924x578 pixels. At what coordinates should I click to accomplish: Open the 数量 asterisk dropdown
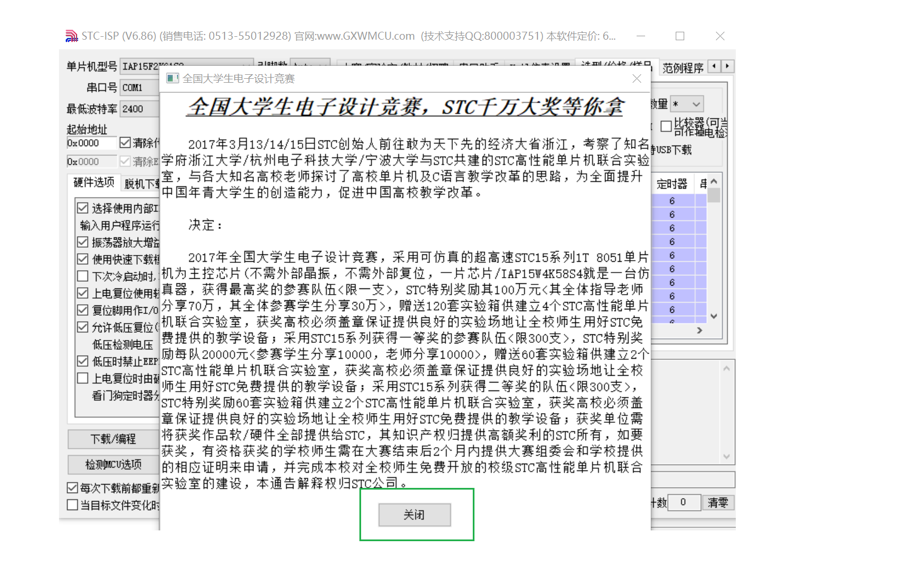[687, 104]
